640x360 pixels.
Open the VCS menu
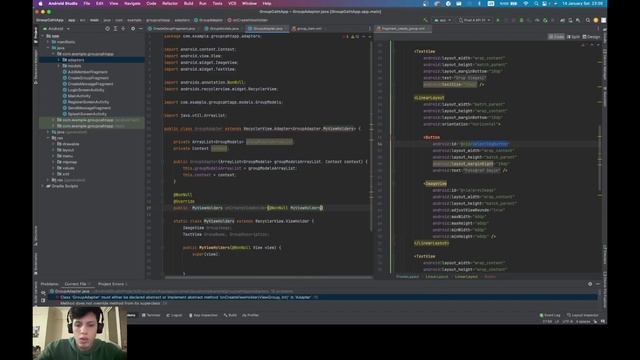coord(232,3)
